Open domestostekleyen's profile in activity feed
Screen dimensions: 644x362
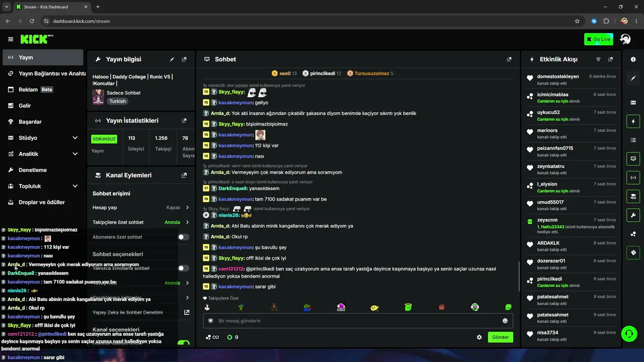pos(558,76)
